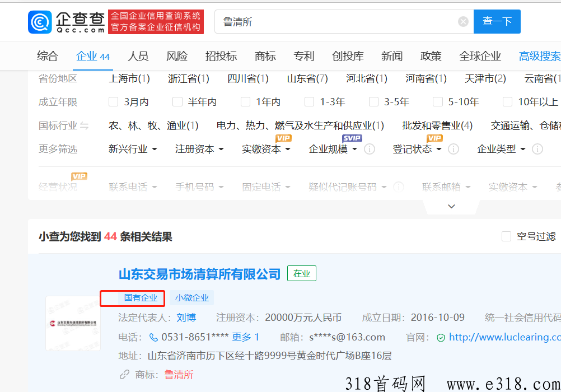Click the phone icon before 0531-8651****
The image size is (561, 392).
[x=153, y=337]
